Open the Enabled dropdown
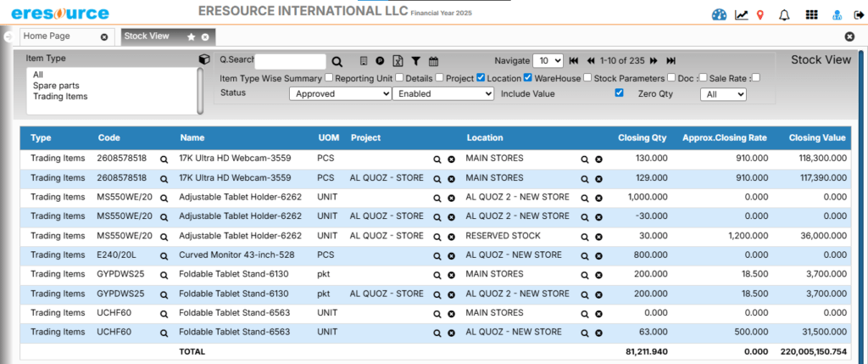Screen dimensions: 868x364 pos(442,94)
